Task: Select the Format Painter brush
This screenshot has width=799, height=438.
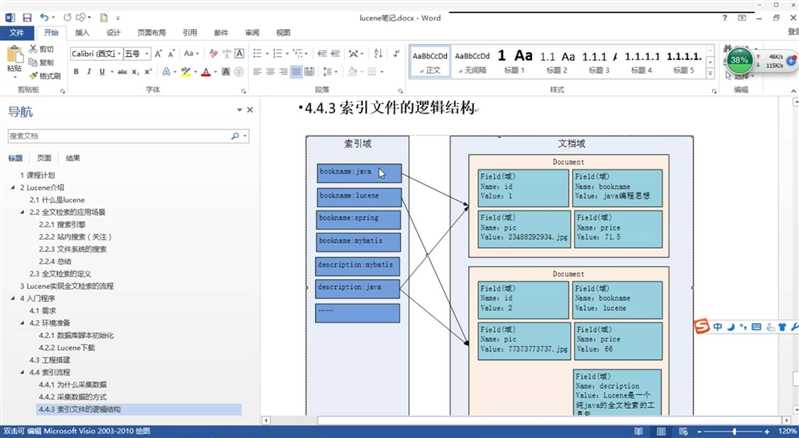Action: (34, 75)
